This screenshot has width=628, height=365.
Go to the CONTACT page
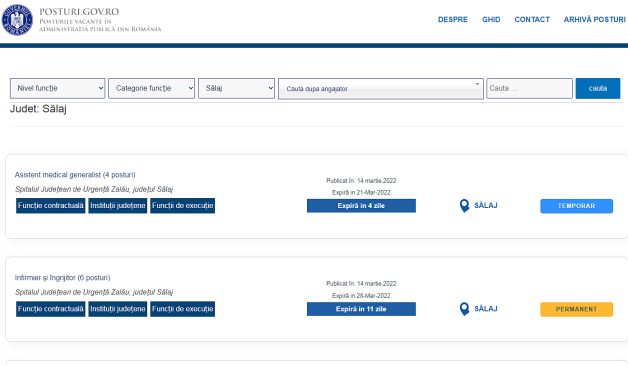(532, 20)
